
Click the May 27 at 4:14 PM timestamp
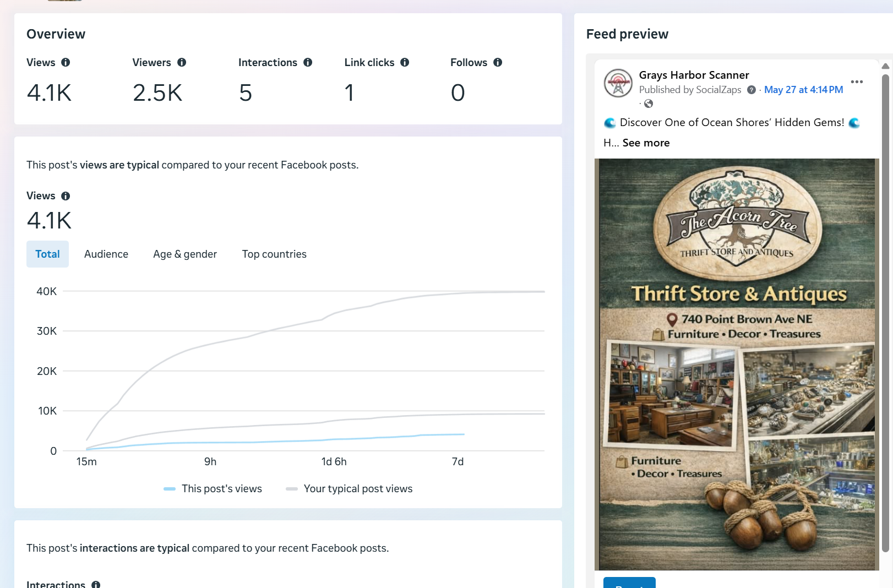[803, 90]
